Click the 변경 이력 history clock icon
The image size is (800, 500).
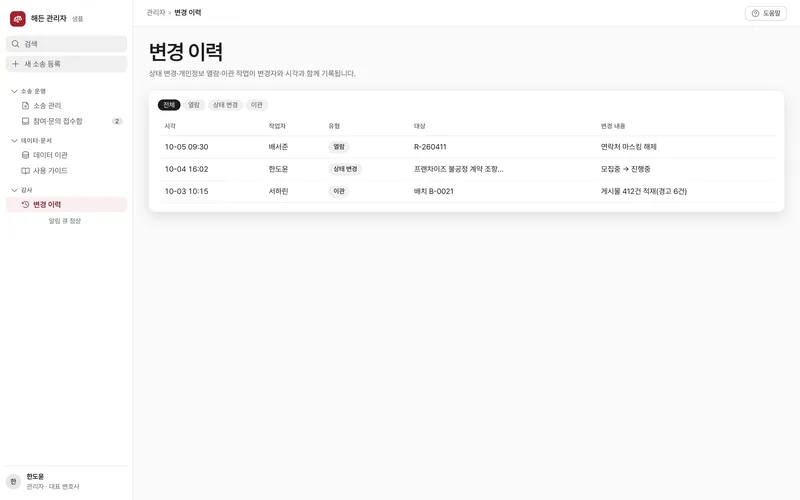pos(26,205)
